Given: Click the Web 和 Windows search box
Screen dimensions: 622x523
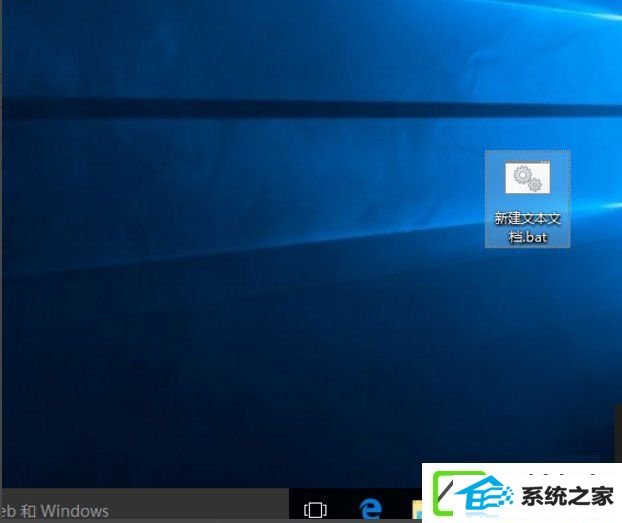Looking at the screenshot, I should (x=144, y=504).
